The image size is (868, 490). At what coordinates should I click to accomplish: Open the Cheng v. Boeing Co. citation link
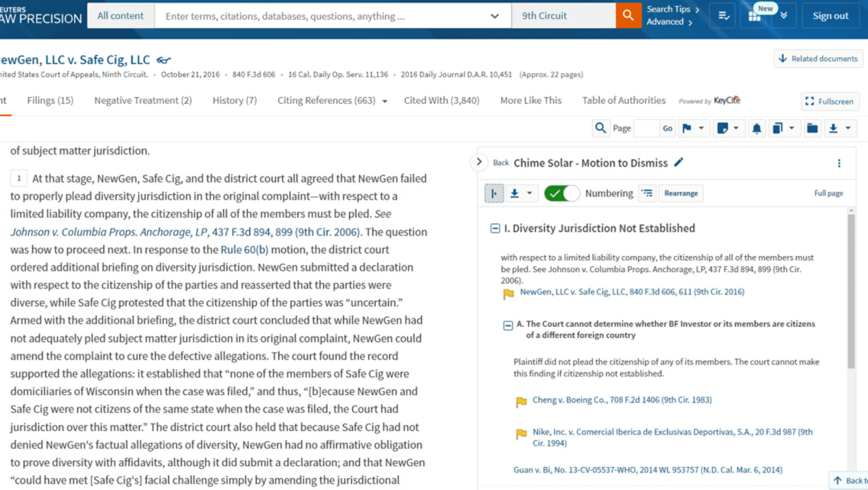622,400
